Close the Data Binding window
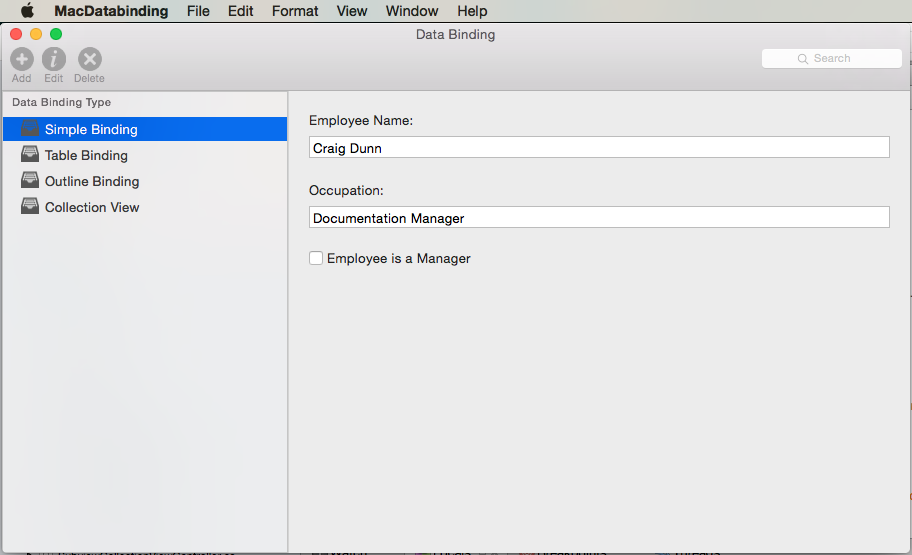The width and height of the screenshot is (912, 555). (16, 34)
